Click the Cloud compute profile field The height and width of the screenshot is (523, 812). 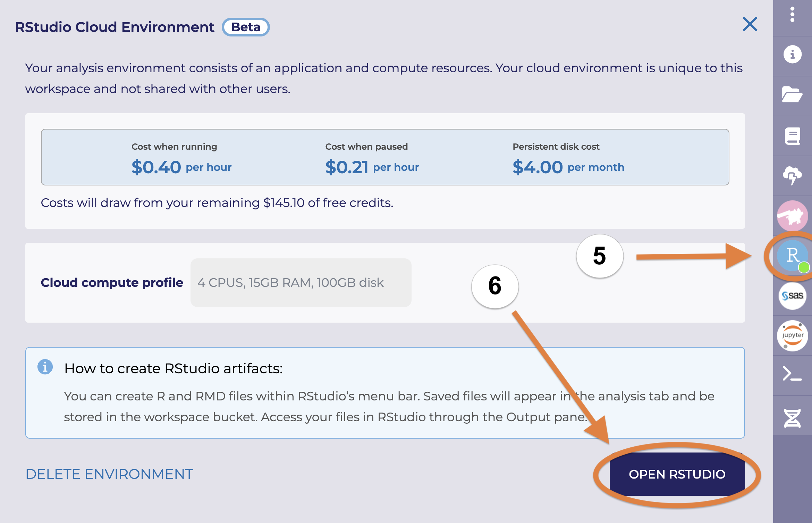coord(301,283)
